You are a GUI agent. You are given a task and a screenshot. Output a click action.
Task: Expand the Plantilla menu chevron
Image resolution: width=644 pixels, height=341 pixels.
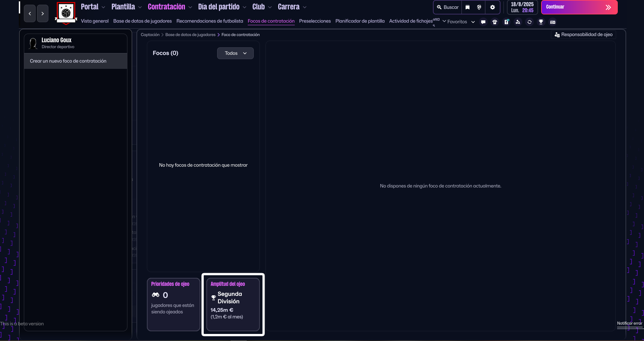(x=140, y=7)
